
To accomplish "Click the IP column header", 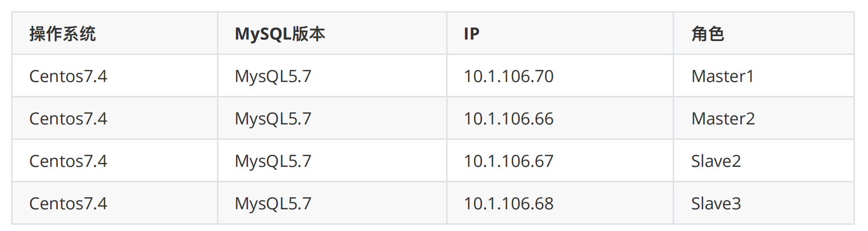I will 471,34.
